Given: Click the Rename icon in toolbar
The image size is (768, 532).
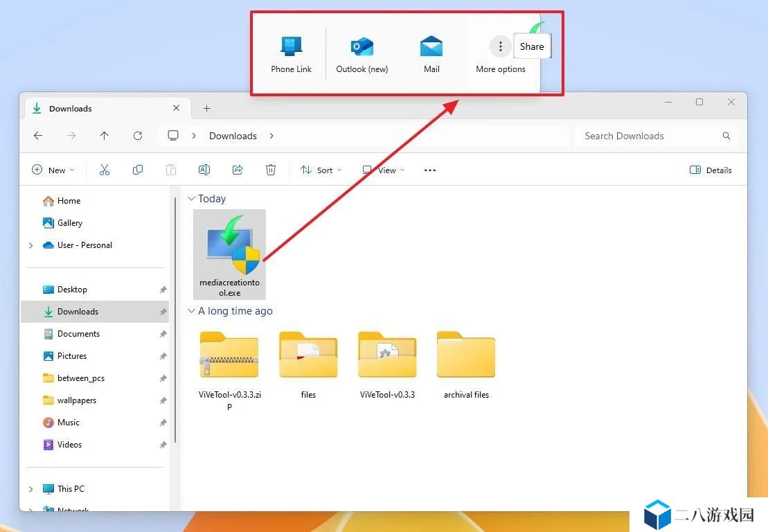Looking at the screenshot, I should click(204, 170).
